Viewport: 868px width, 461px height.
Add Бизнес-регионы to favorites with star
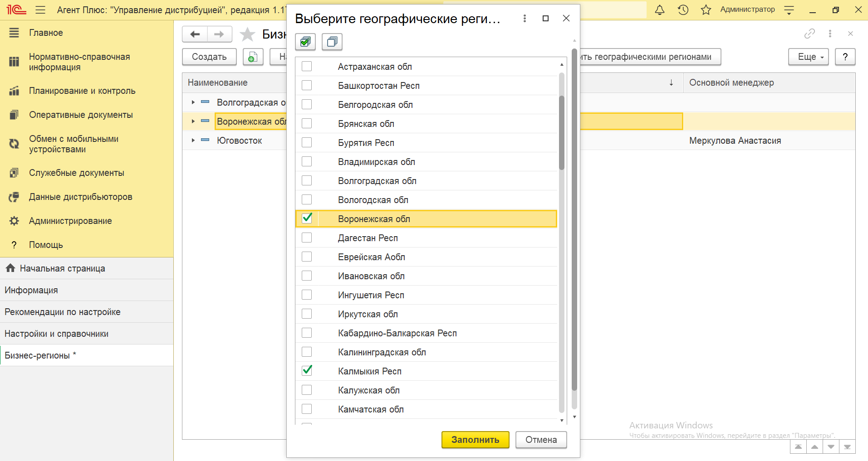click(x=247, y=34)
